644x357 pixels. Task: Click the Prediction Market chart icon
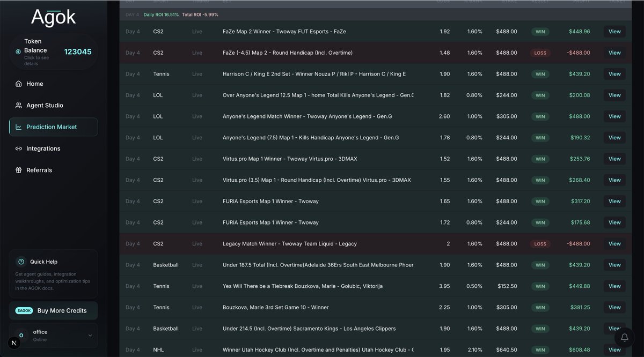tap(19, 127)
